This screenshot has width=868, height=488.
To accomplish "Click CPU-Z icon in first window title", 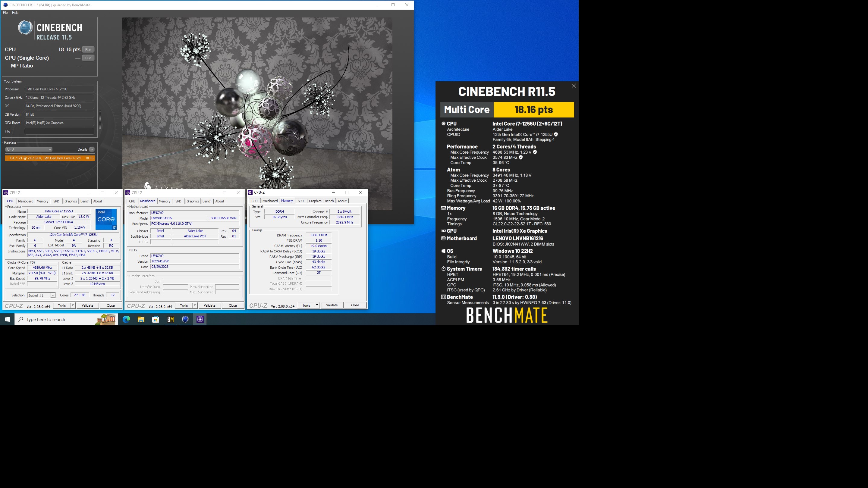I will pyautogui.click(x=6, y=193).
